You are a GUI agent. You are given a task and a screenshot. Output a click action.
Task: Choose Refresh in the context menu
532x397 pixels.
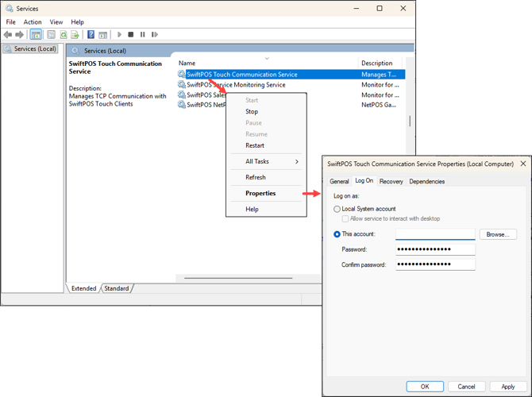click(x=266, y=178)
